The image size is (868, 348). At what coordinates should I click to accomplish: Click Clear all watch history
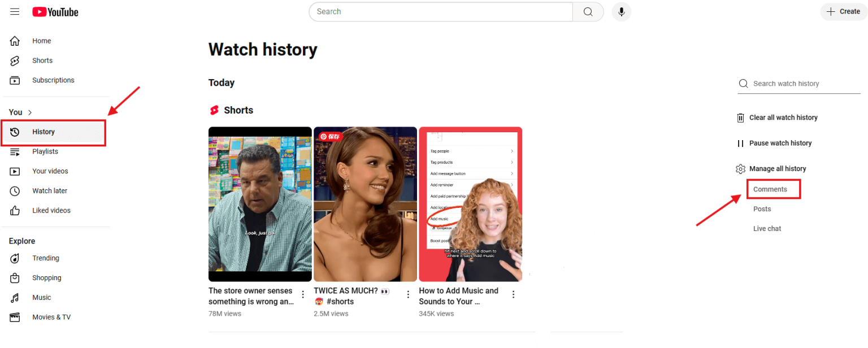(x=783, y=118)
